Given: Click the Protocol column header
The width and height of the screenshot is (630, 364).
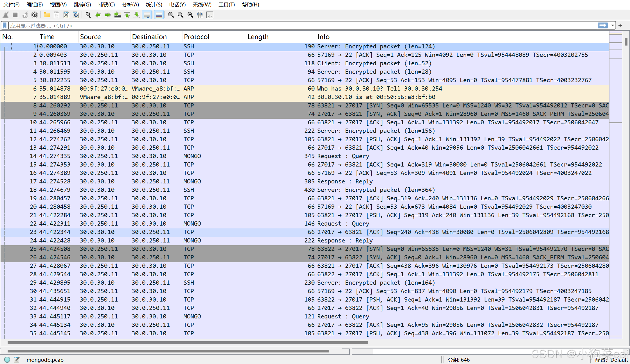Looking at the screenshot, I should click(x=197, y=37).
